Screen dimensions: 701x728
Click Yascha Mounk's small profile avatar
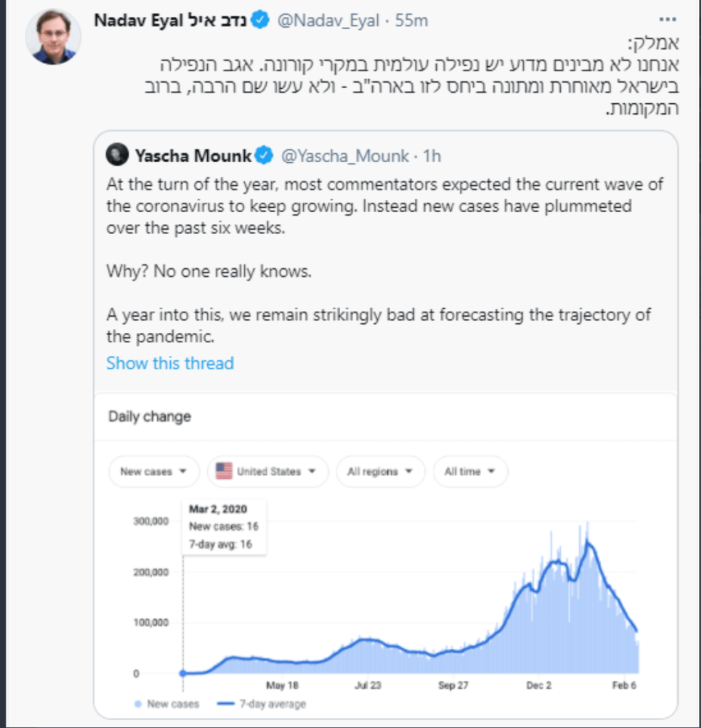(x=117, y=154)
